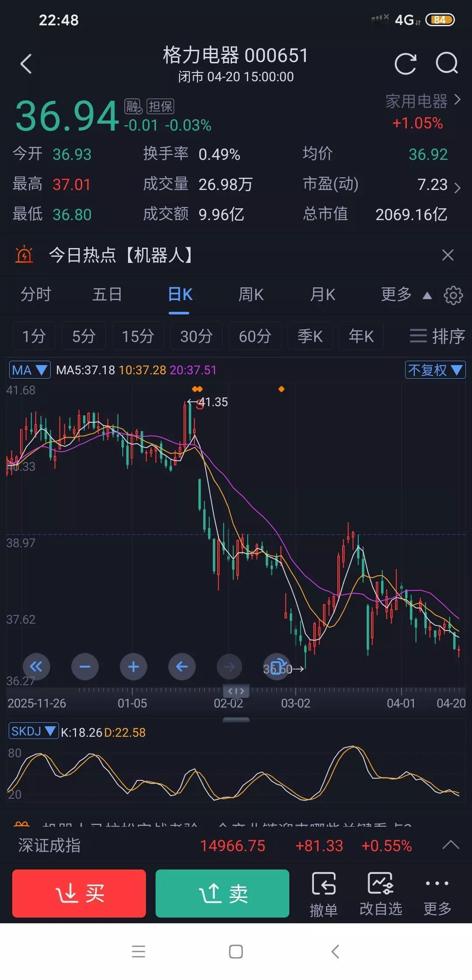The width and height of the screenshot is (472, 980).
Task: Expand the 深证成指 index bar
Action: point(451,845)
